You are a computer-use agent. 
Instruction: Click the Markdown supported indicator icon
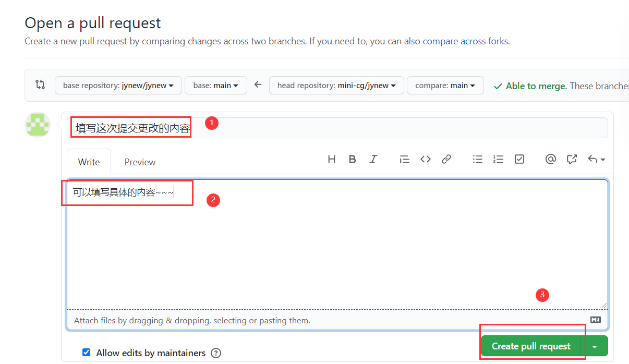[596, 320]
